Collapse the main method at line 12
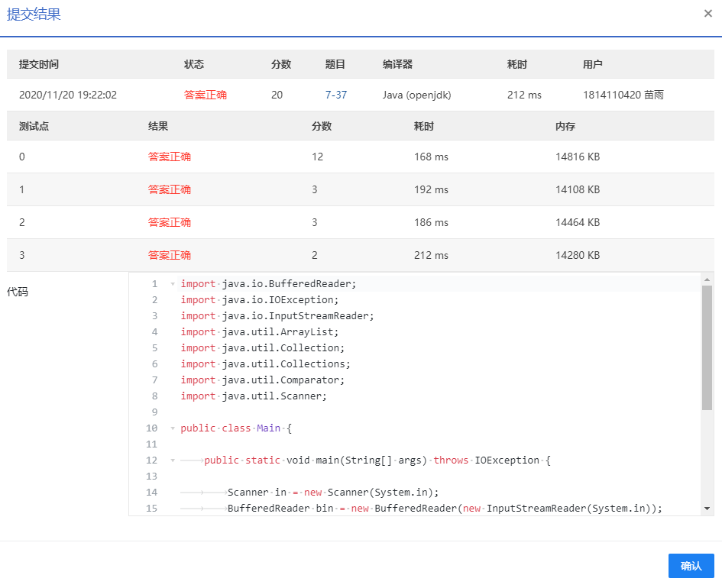722x588 pixels. coord(172,460)
